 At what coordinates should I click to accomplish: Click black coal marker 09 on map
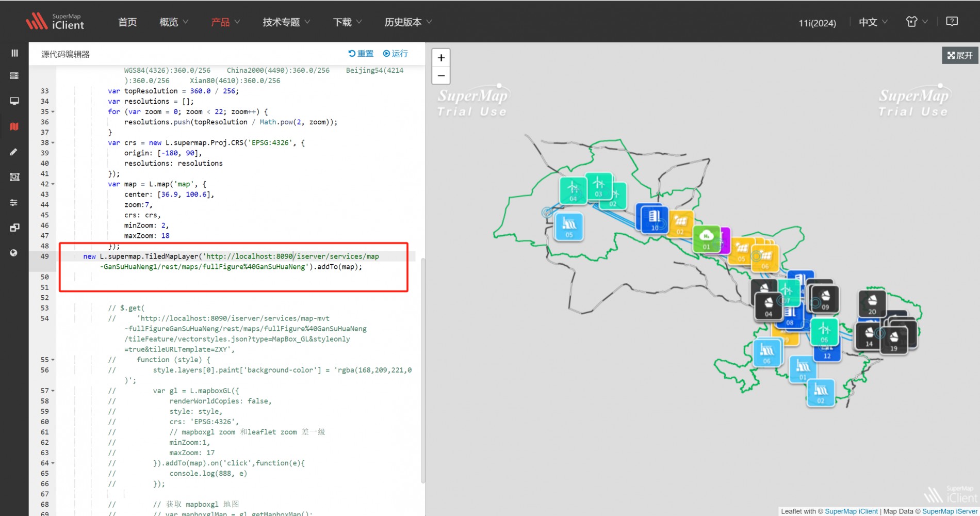pyautogui.click(x=825, y=299)
